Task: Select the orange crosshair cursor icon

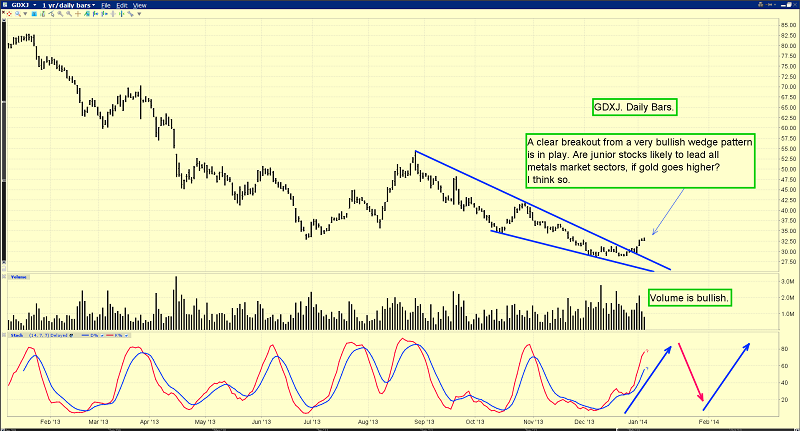Action: click(x=78, y=14)
